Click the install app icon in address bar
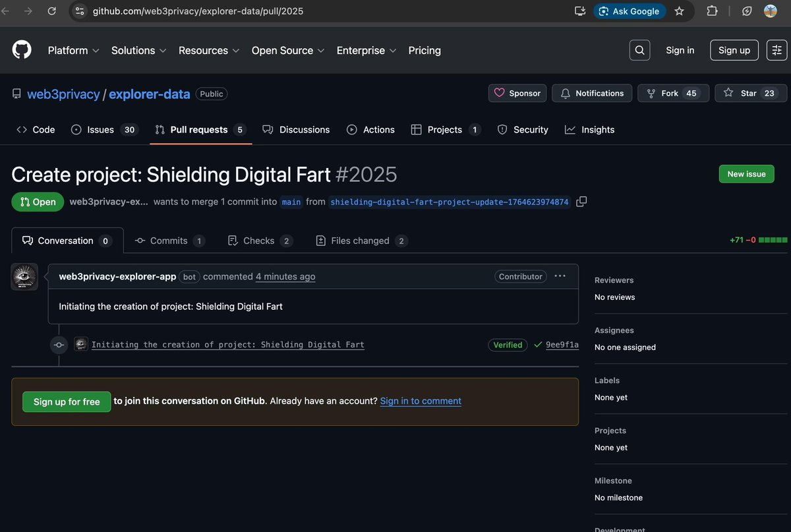Image resolution: width=791 pixels, height=532 pixels. click(x=580, y=11)
